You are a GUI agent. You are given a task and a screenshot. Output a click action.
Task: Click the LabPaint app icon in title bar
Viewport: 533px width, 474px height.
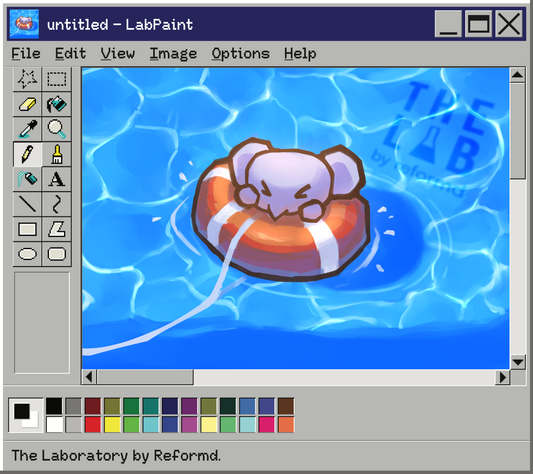[x=24, y=24]
